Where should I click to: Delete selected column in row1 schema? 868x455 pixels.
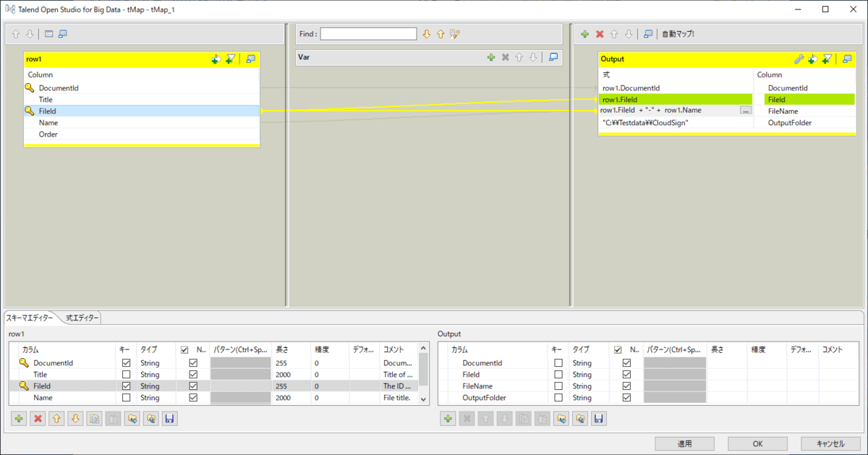click(38, 418)
